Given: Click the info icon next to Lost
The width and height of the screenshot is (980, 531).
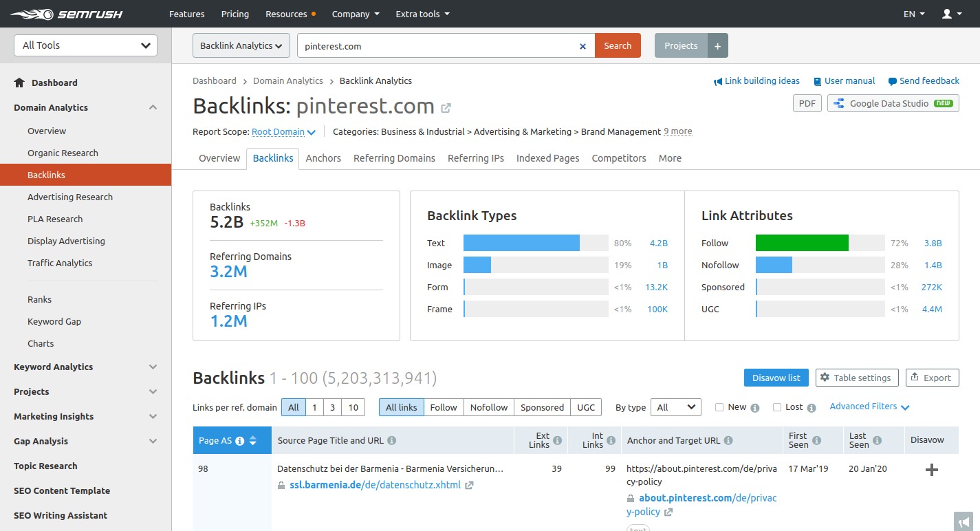Looking at the screenshot, I should coord(812,408).
